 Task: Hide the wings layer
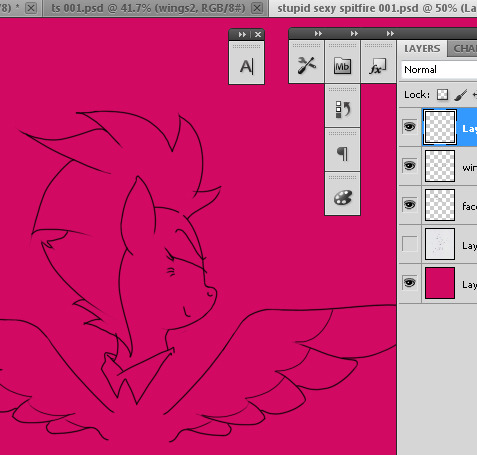point(410,165)
